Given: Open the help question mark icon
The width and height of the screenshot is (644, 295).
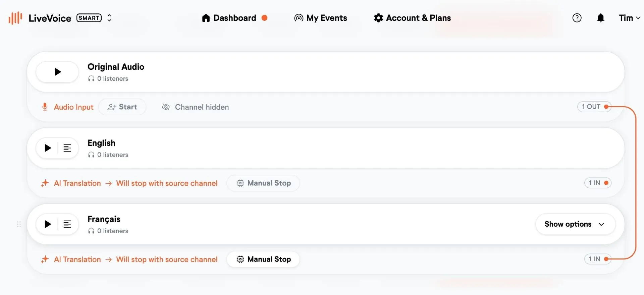Looking at the screenshot, I should point(577,18).
